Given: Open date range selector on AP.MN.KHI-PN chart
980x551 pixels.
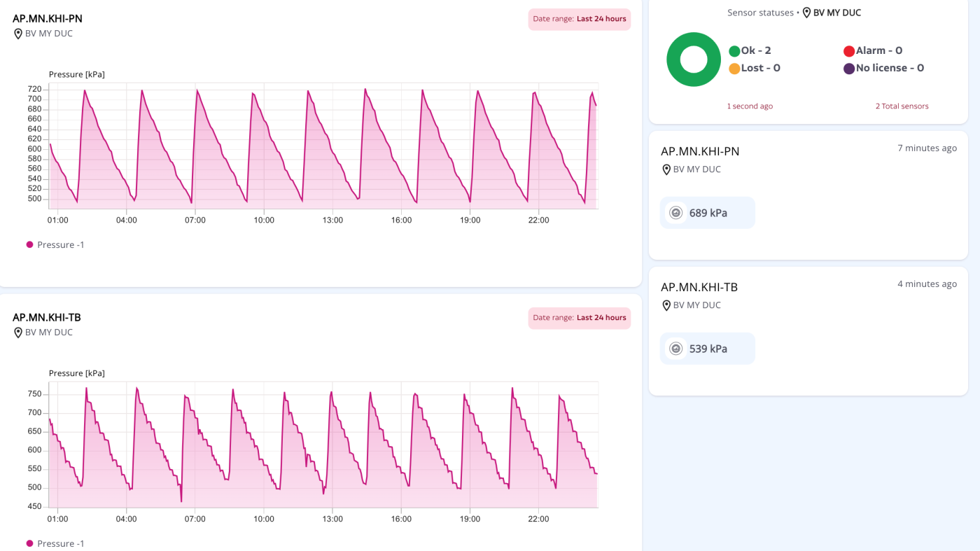Looking at the screenshot, I should tap(580, 19).
